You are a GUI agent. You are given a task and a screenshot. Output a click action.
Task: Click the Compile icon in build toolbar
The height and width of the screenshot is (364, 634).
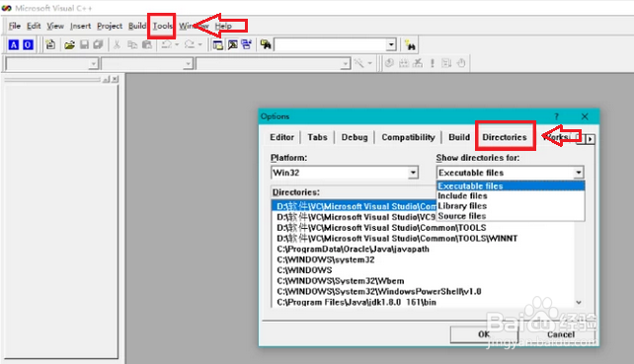coord(389,63)
